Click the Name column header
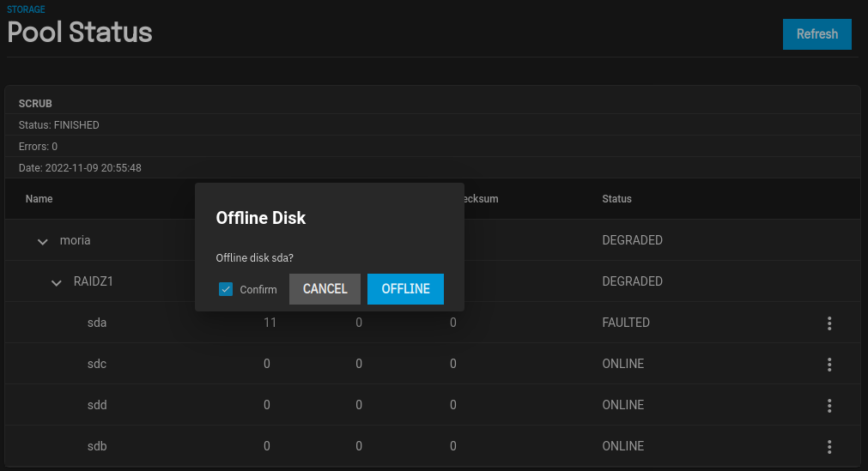The height and width of the screenshot is (471, 868). 39,199
